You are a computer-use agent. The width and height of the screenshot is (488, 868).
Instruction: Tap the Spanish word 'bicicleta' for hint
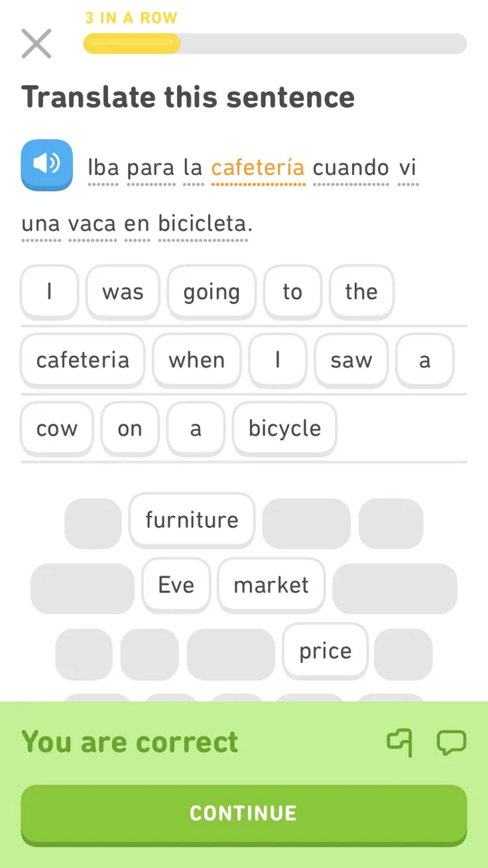[202, 223]
